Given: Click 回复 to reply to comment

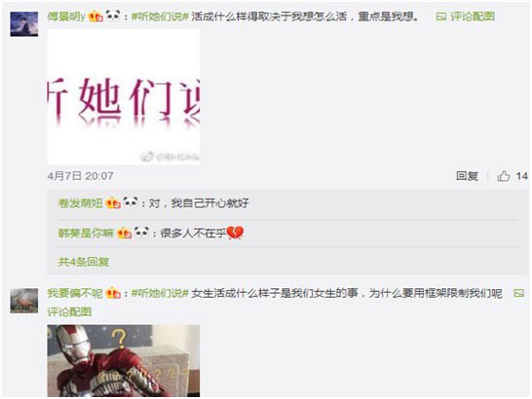Looking at the screenshot, I should click(467, 176).
